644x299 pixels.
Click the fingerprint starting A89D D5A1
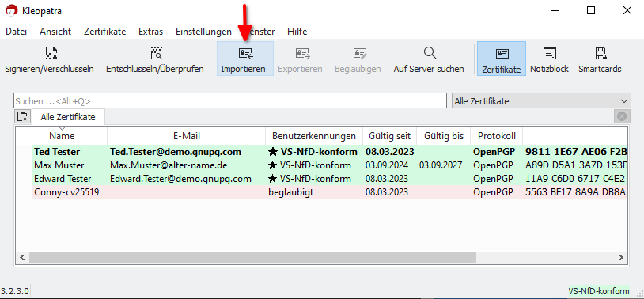[576, 165]
